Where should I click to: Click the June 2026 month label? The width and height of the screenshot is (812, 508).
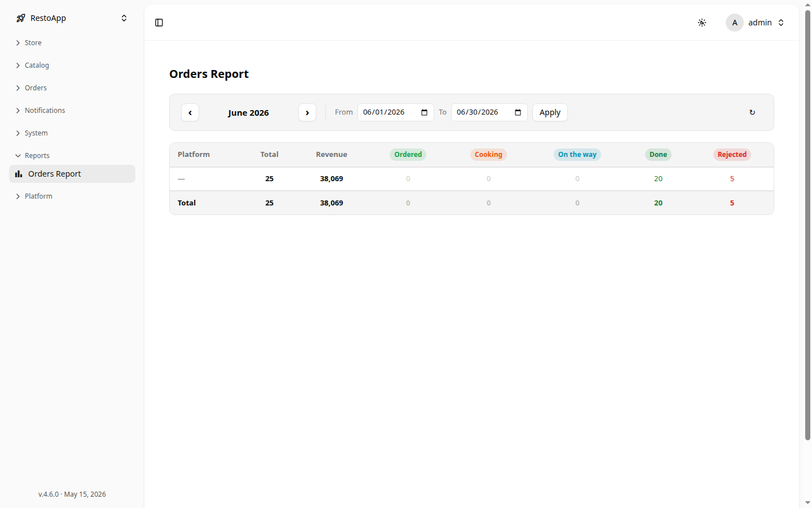(248, 113)
